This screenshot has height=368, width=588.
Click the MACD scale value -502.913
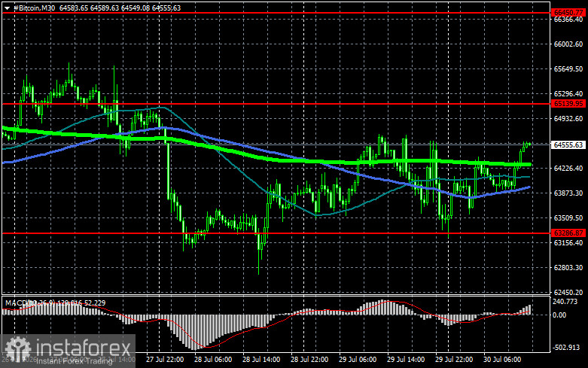pyautogui.click(x=566, y=348)
